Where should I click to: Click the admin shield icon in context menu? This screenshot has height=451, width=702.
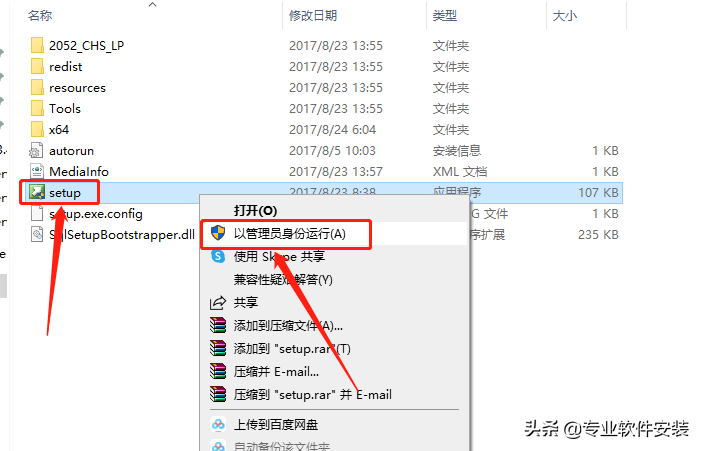pos(218,233)
